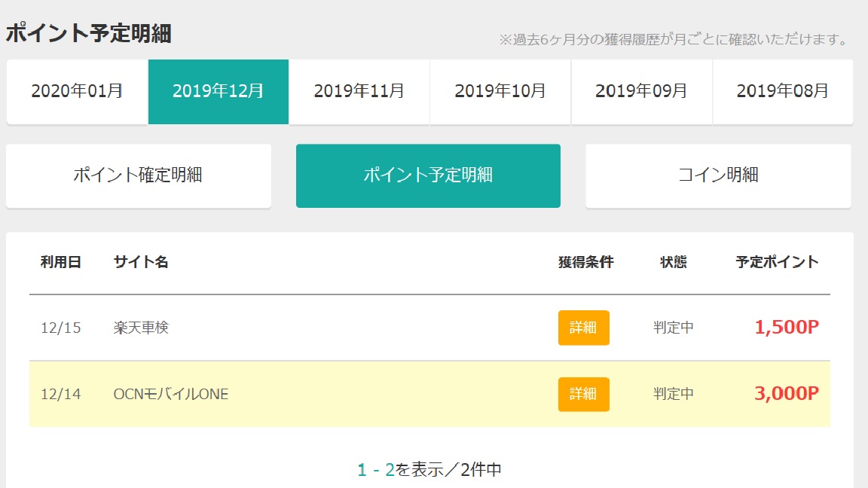Select the 2020年01月 month tab
This screenshot has height=488, width=868.
(77, 92)
